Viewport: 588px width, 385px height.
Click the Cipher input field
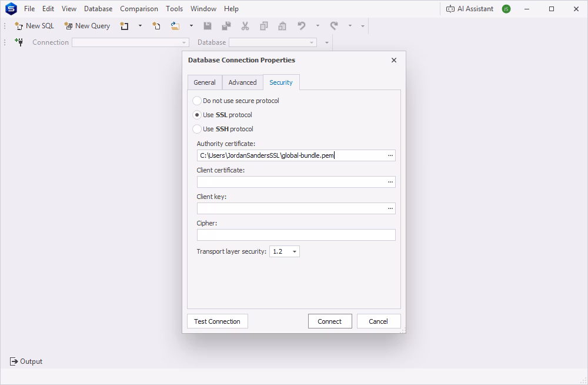coord(296,235)
